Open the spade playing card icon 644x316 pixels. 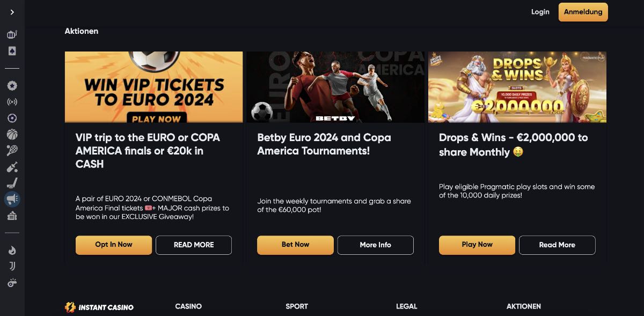pos(12,51)
